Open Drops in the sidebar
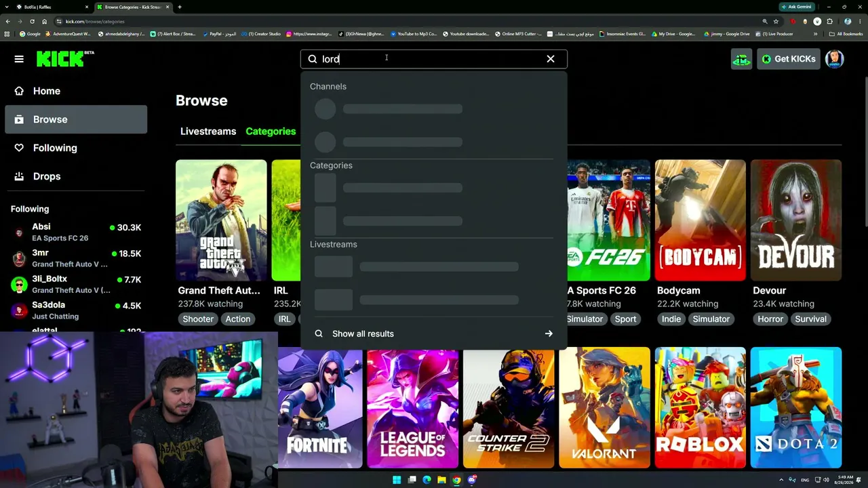 [x=76, y=176]
